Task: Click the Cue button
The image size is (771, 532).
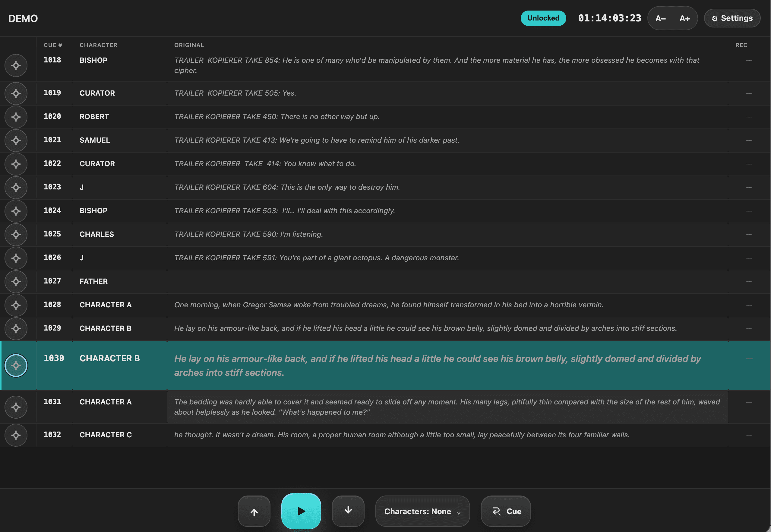Action: tap(506, 511)
